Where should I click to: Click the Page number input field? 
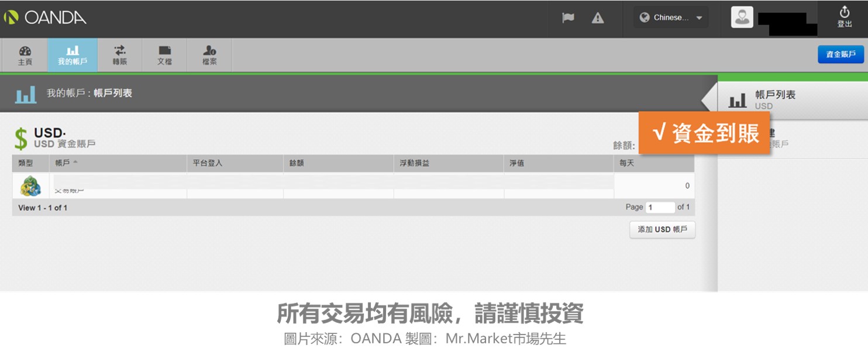[660, 208]
